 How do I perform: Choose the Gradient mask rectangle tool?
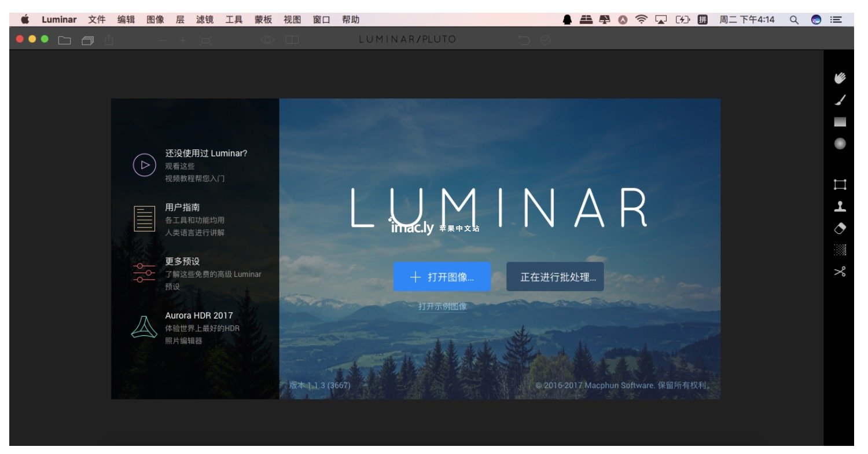pos(840,122)
